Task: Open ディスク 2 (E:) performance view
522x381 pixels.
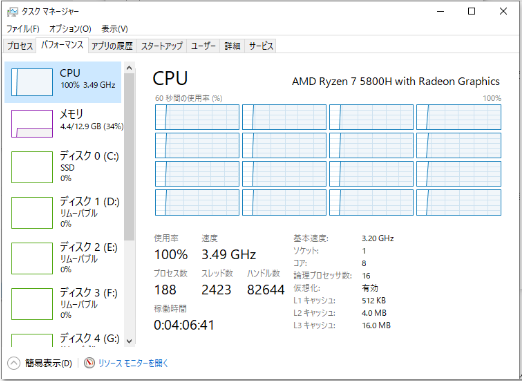Action: point(63,258)
